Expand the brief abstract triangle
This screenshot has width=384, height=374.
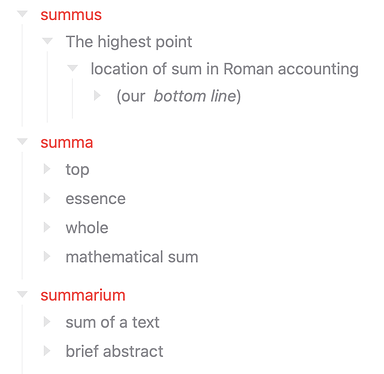tap(47, 351)
